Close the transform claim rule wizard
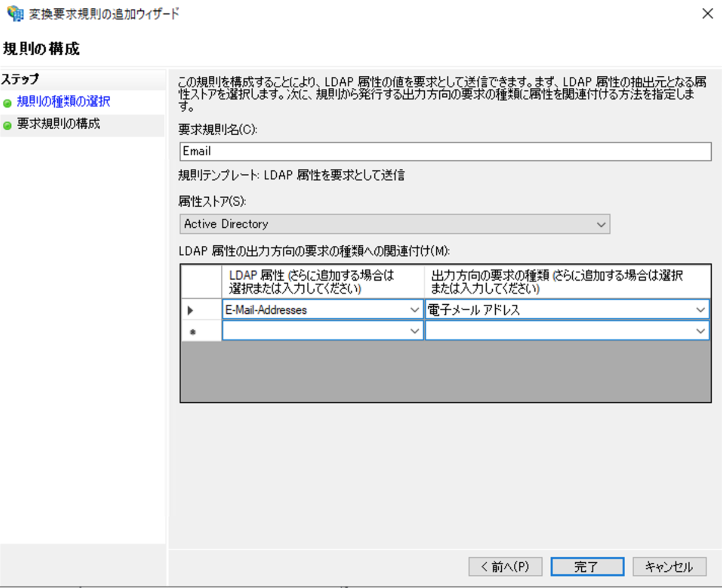This screenshot has height=588, width=722. point(708,13)
